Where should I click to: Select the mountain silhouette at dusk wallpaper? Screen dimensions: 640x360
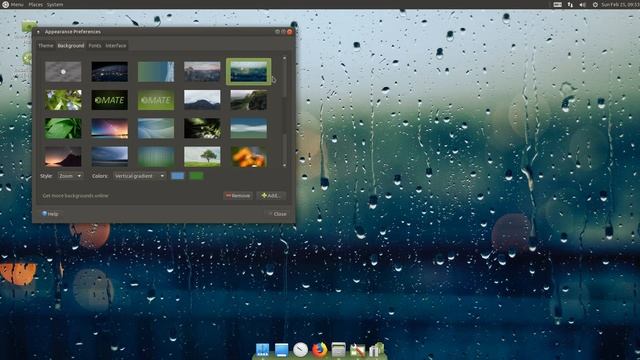(63, 157)
